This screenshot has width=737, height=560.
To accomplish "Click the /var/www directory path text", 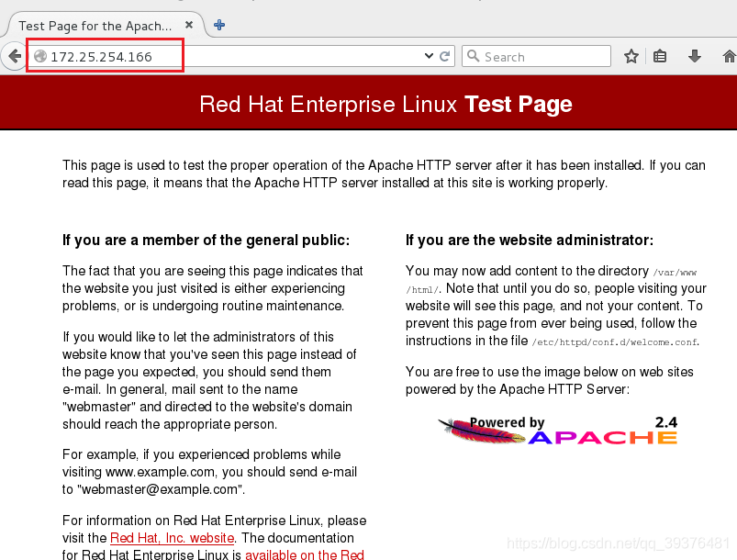I will pyautogui.click(x=675, y=273).
